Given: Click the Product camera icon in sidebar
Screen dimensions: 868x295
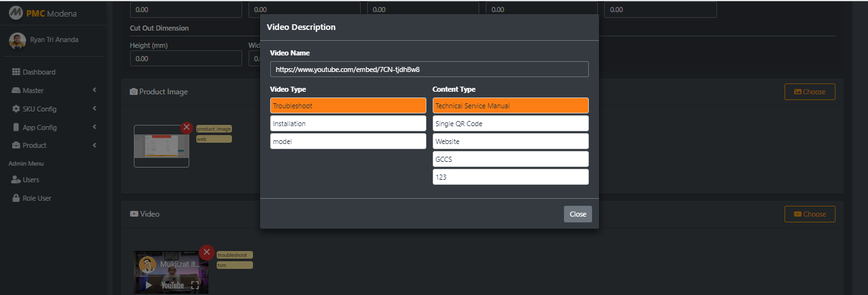Looking at the screenshot, I should 17,145.
